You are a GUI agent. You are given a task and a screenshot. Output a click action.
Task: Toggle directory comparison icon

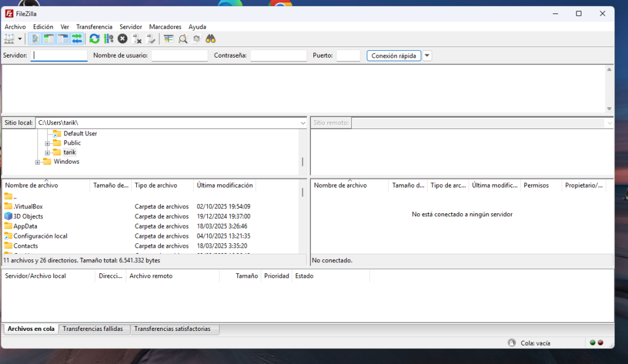pos(182,39)
